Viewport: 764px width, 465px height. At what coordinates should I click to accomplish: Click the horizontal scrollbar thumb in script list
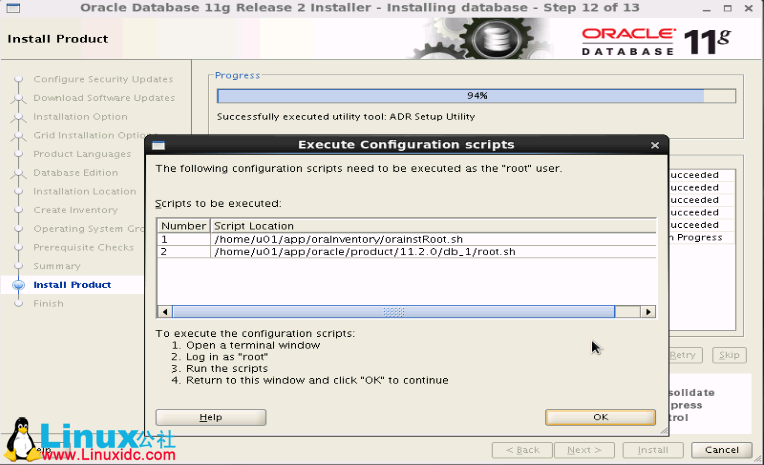(394, 311)
